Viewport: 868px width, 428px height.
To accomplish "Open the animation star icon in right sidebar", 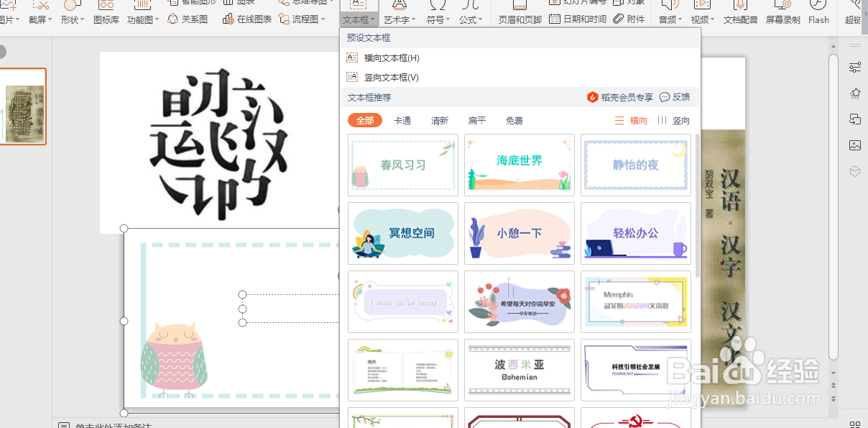I will 855,94.
